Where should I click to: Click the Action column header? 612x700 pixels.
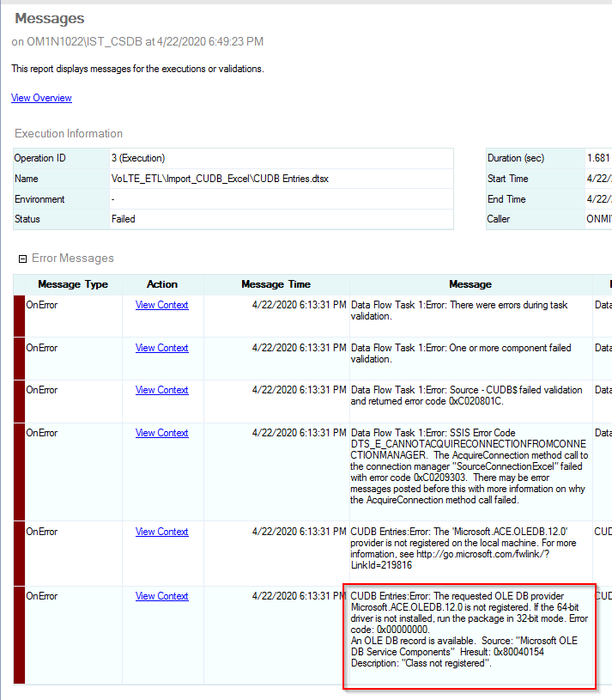click(x=162, y=284)
